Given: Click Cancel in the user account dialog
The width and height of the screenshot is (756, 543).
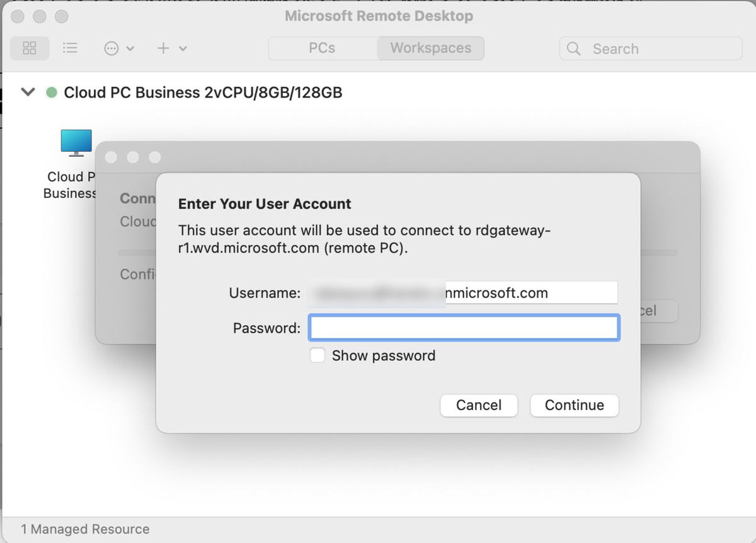Looking at the screenshot, I should [479, 405].
